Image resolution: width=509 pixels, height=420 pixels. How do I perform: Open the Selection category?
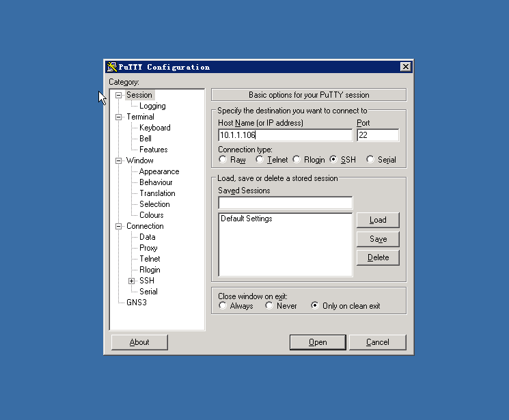click(154, 204)
